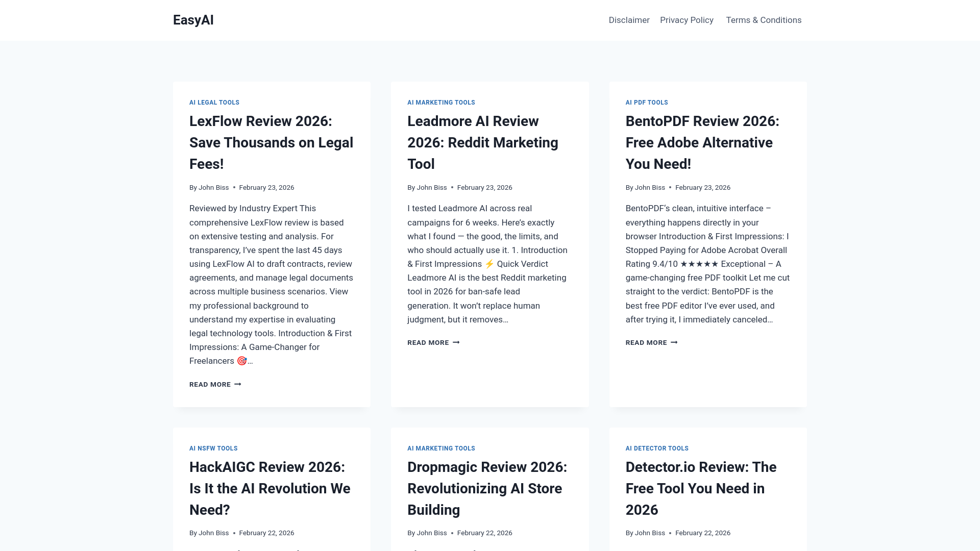Viewport: 980px width, 551px height.
Task: Click John Biss author on Leadmore post
Action: 432,187
